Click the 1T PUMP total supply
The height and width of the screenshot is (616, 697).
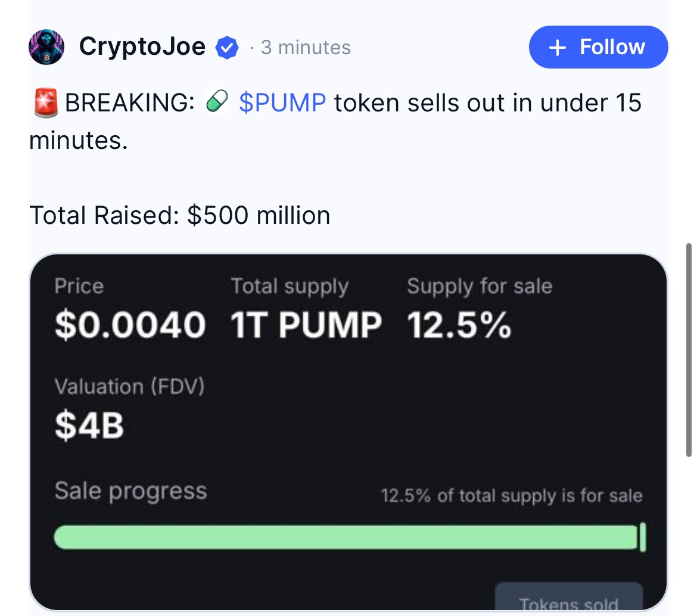[306, 326]
